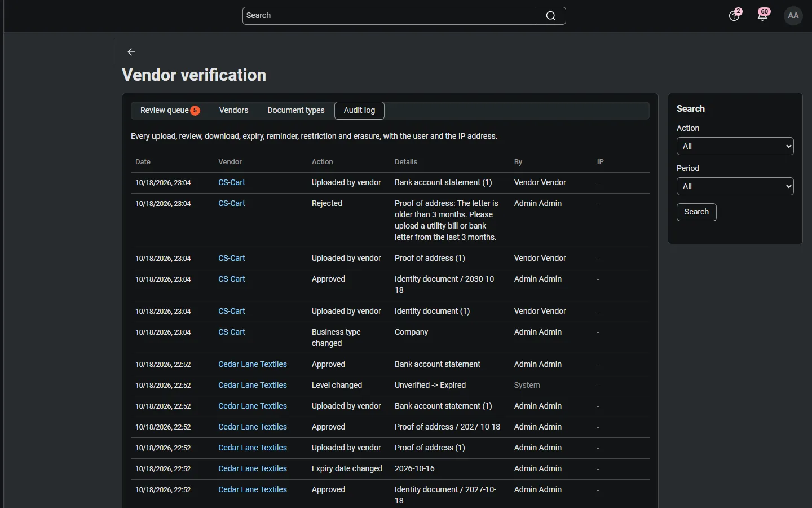Click the 'System' entry in By column
This screenshot has width=812, height=508.
527,385
